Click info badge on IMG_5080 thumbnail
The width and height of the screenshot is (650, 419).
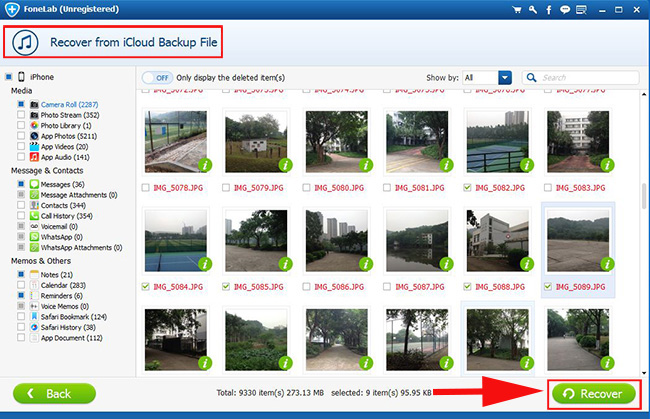(x=366, y=165)
